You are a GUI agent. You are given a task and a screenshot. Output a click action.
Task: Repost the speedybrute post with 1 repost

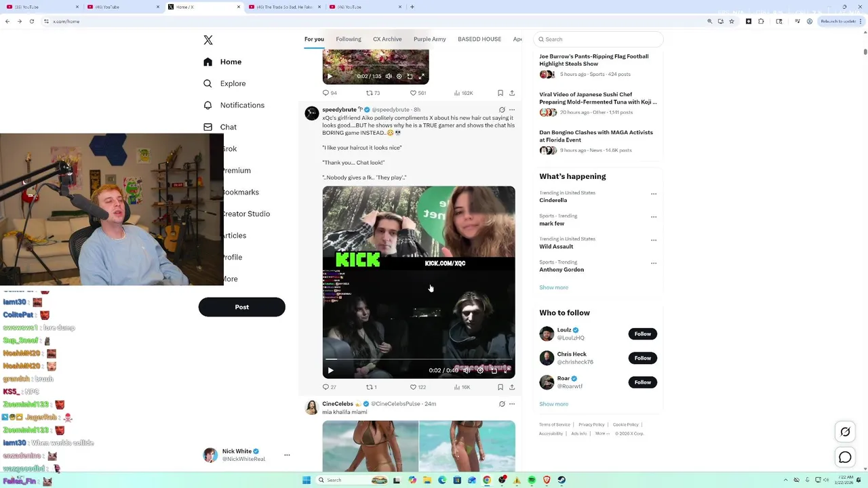point(371,387)
